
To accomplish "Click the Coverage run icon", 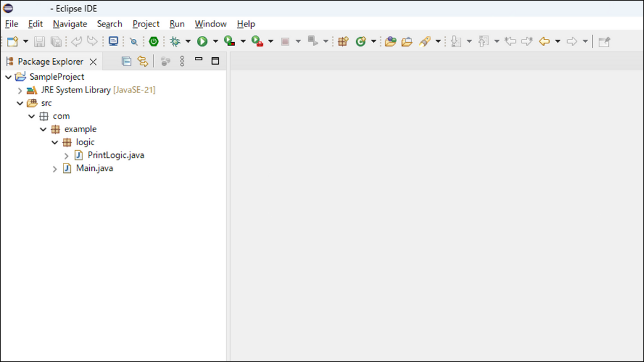I will pos(230,41).
